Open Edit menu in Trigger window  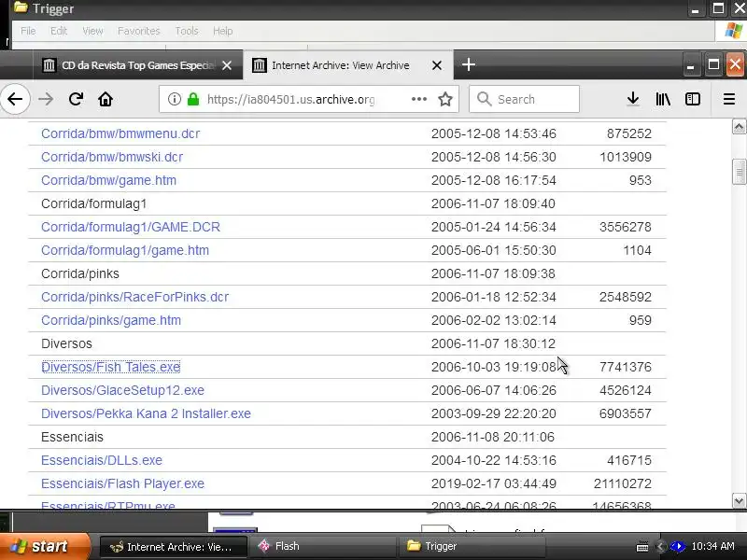(x=59, y=31)
